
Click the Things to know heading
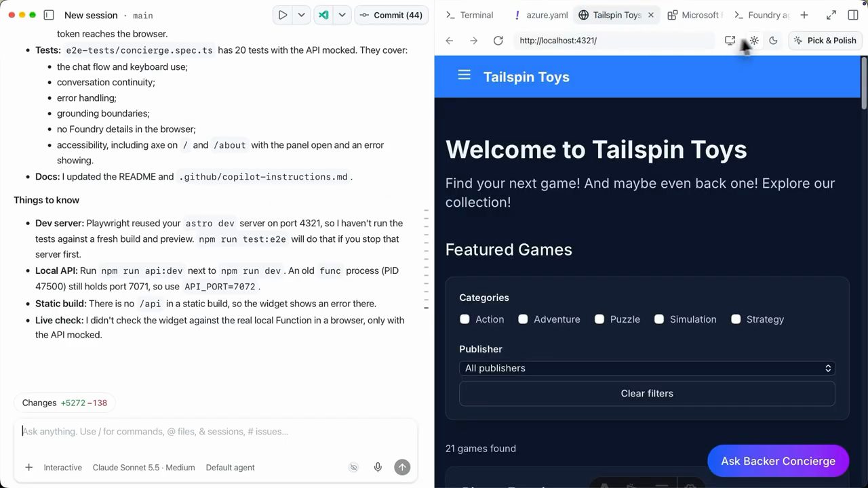pos(46,200)
